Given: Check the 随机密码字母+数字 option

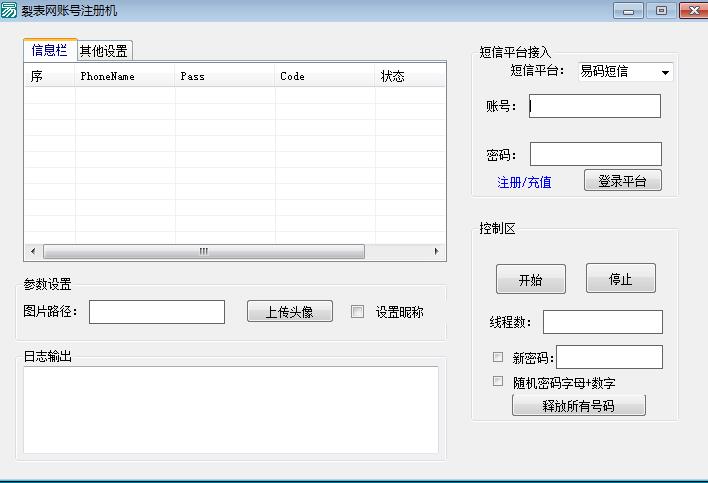Looking at the screenshot, I should 498,382.
